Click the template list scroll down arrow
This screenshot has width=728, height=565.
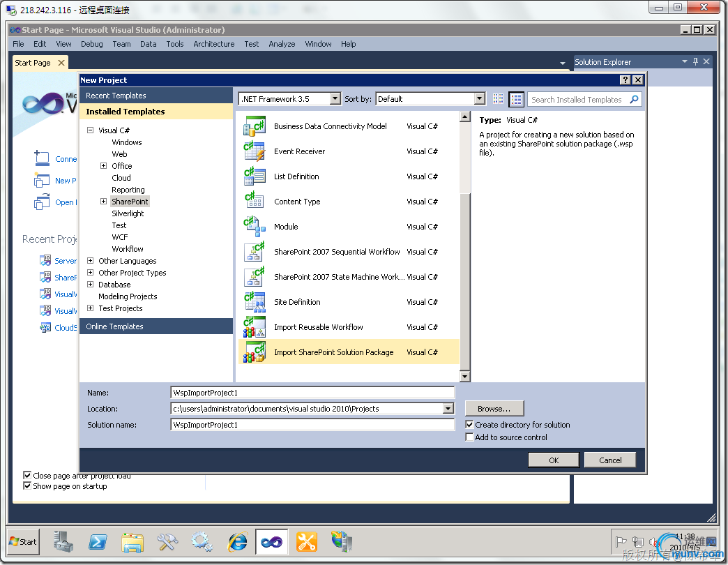pos(464,376)
